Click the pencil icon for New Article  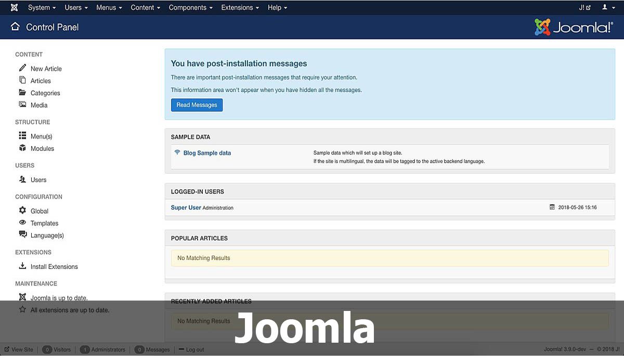pos(22,68)
